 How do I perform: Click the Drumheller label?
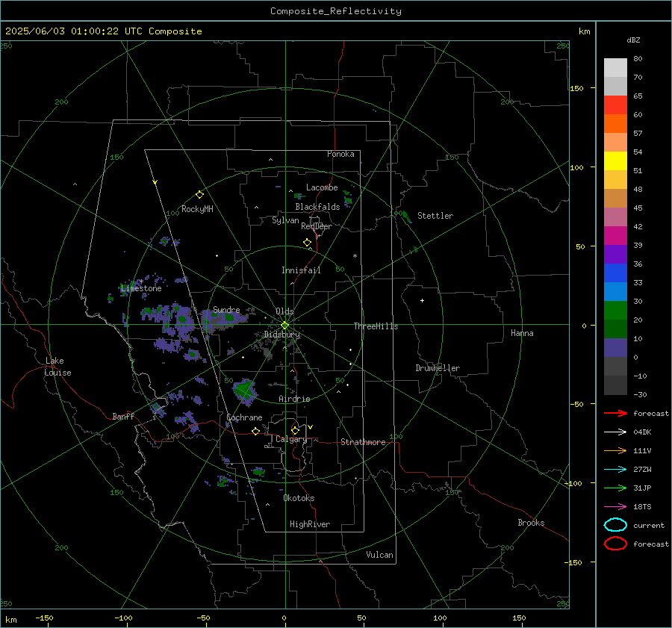pyautogui.click(x=438, y=368)
